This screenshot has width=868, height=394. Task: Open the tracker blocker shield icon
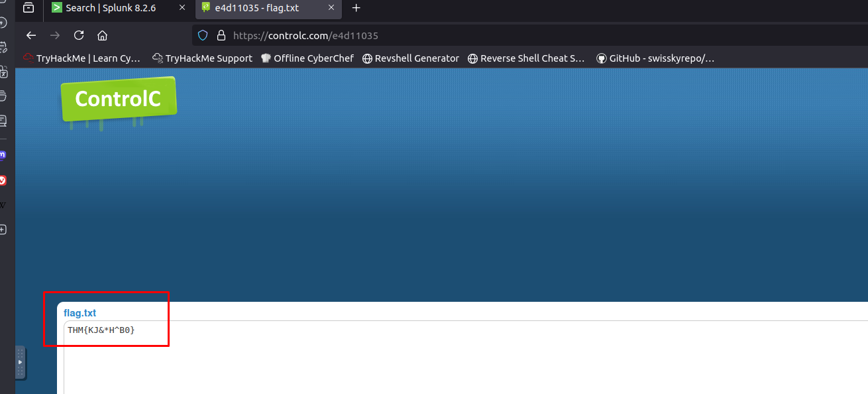[203, 35]
